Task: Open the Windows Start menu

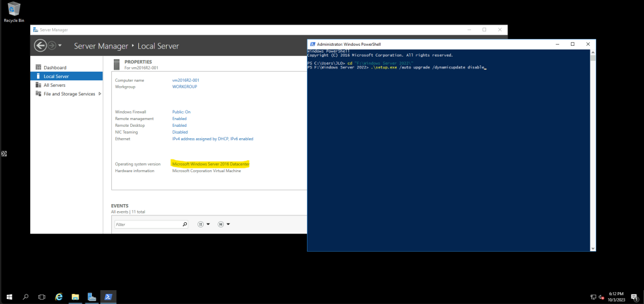Action: 9,296
